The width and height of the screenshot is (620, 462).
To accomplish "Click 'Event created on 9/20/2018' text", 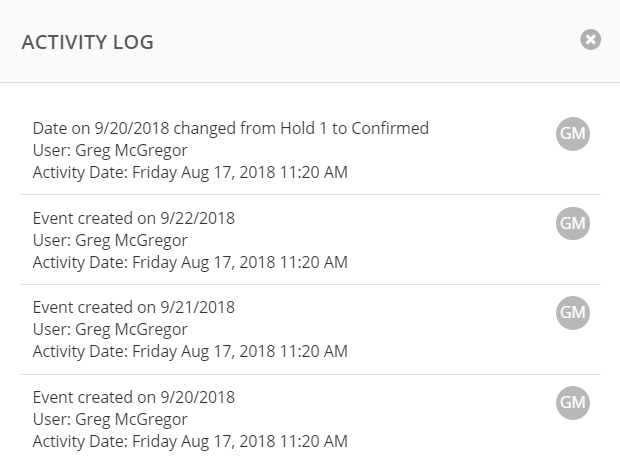I will click(134, 397).
